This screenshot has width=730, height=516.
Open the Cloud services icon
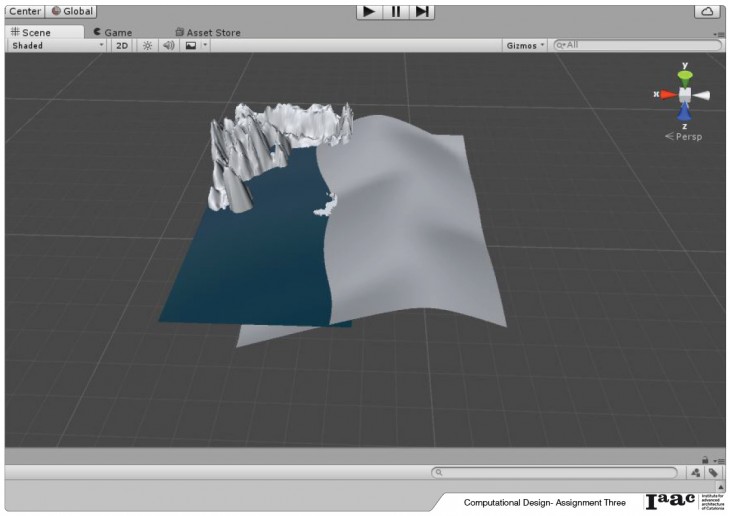click(707, 11)
